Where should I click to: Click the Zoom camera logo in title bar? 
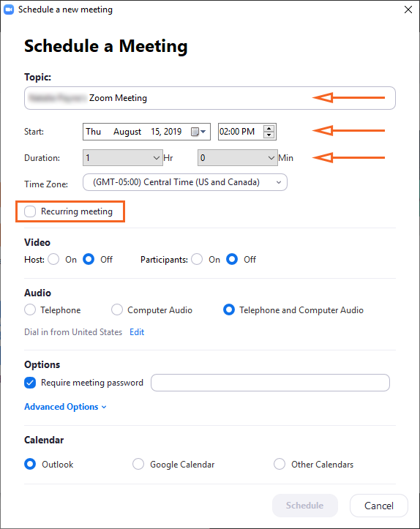click(x=9, y=10)
